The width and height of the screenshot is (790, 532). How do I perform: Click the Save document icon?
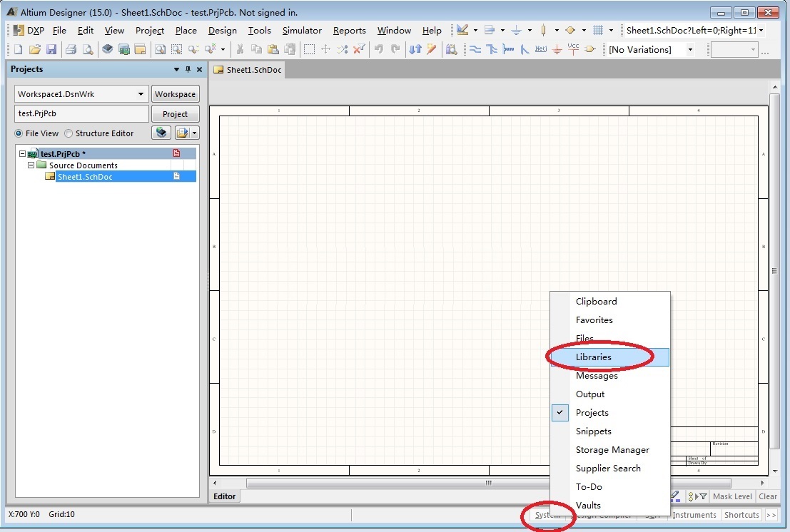click(51, 49)
